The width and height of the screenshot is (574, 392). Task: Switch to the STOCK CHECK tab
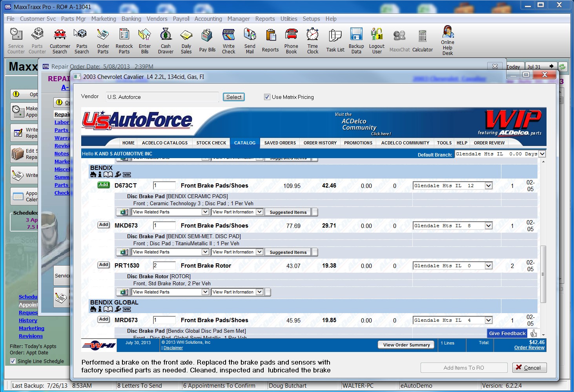[211, 143]
